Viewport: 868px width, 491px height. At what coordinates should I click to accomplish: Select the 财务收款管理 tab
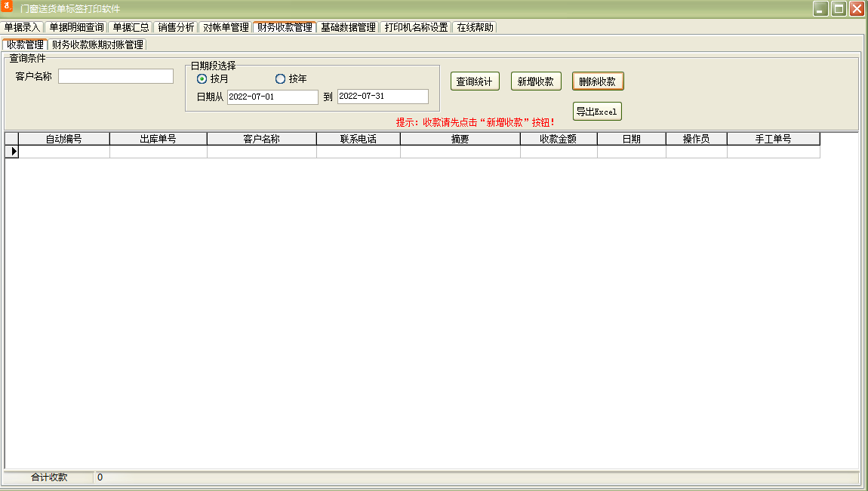(285, 26)
